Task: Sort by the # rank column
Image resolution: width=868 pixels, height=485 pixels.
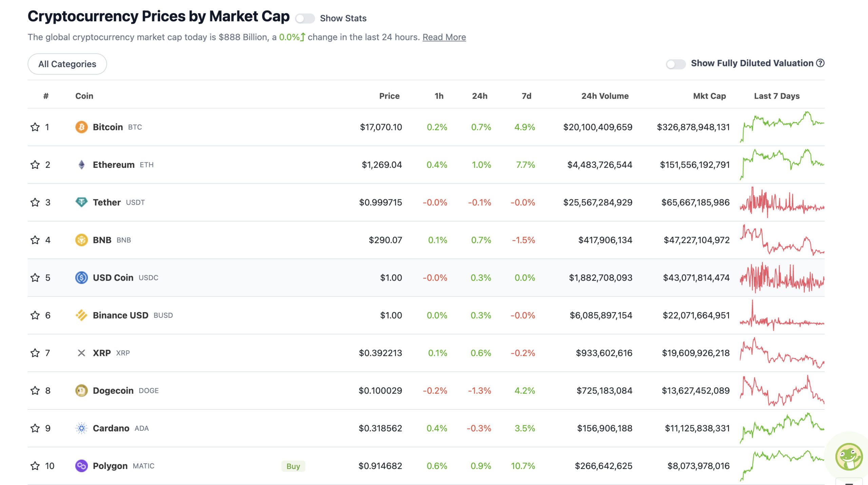Action: click(46, 96)
